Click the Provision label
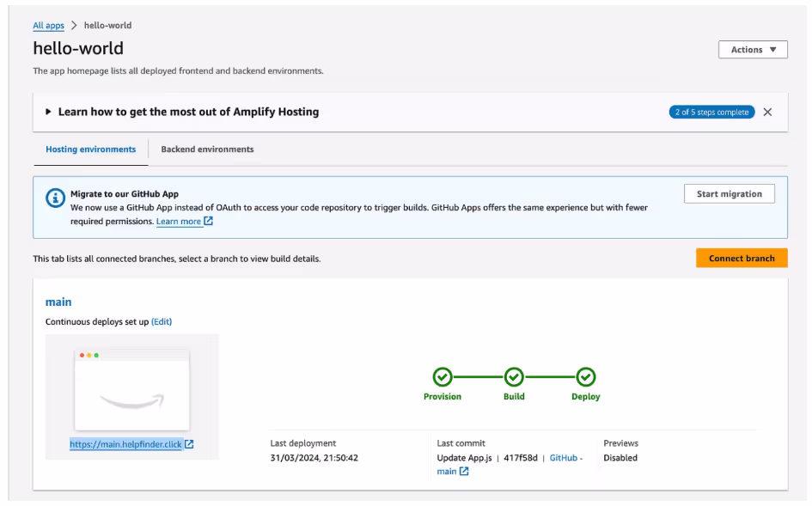812x506 pixels. pyautogui.click(x=443, y=397)
